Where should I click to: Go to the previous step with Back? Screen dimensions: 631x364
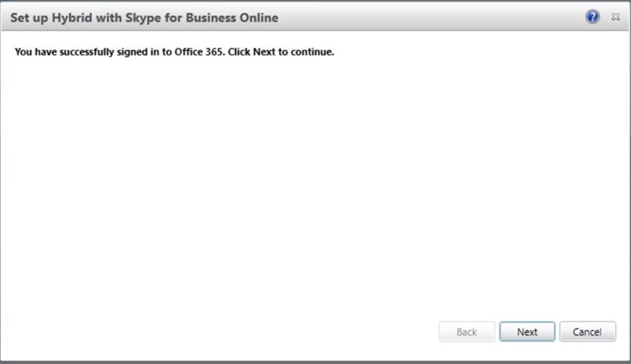coord(467,332)
